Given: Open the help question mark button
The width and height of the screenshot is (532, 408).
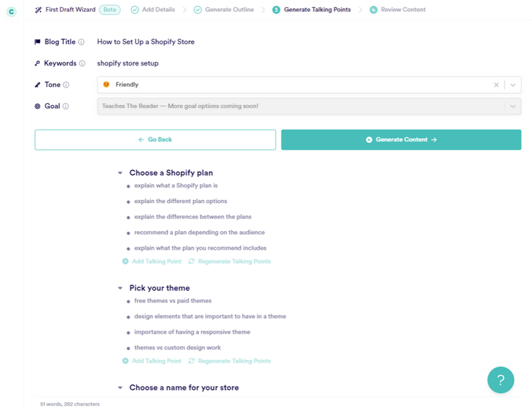Looking at the screenshot, I should coord(500,380).
